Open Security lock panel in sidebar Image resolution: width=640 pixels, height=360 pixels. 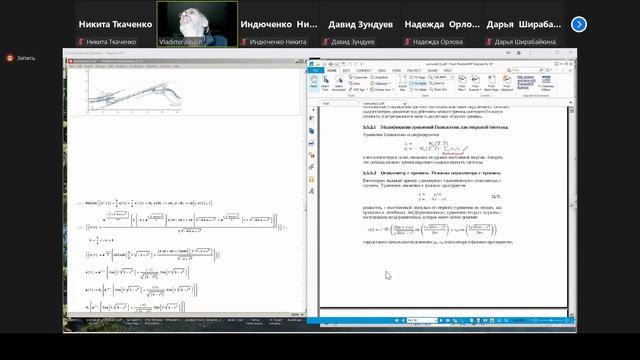311,179
